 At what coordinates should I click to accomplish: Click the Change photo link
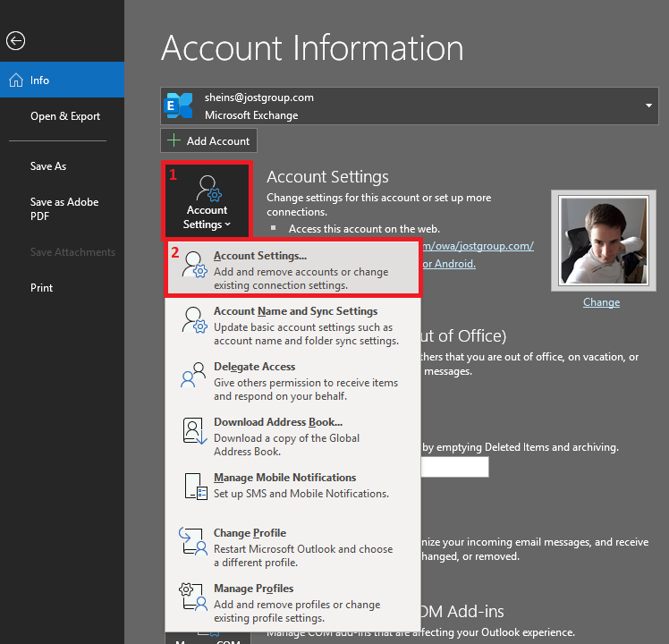point(601,302)
